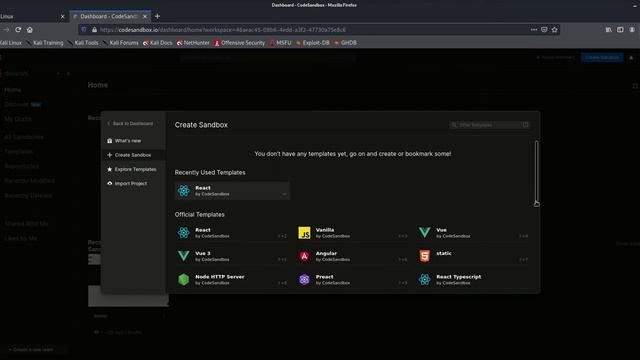Click the Vue 3 template name
The height and width of the screenshot is (360, 640).
[203, 253]
